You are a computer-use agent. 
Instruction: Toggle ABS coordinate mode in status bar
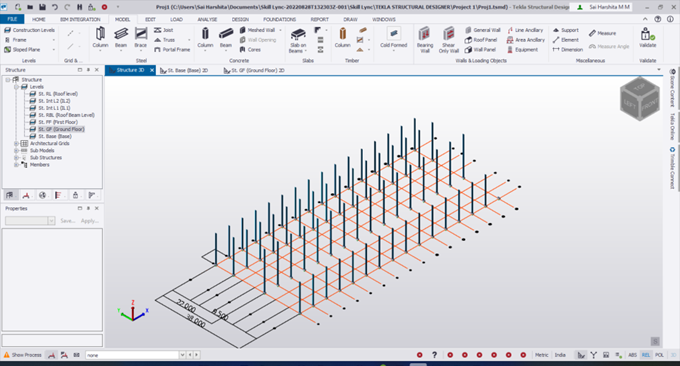click(x=632, y=355)
